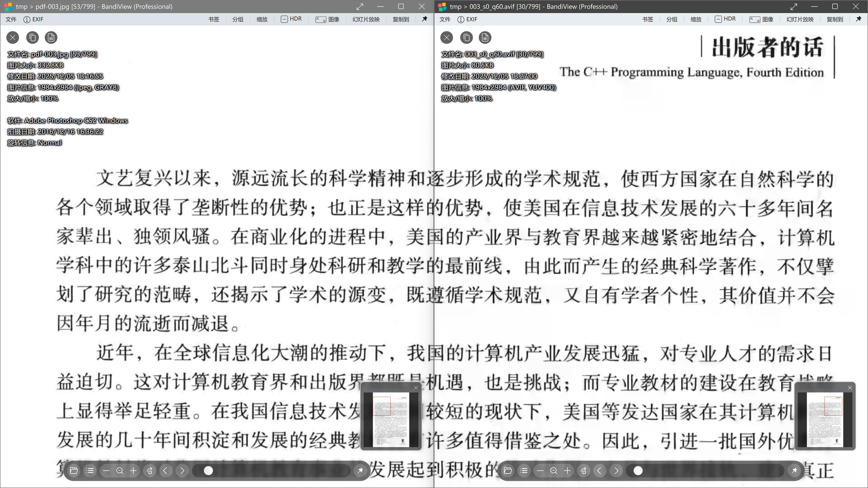Pin the right viewer window on top

859,19
